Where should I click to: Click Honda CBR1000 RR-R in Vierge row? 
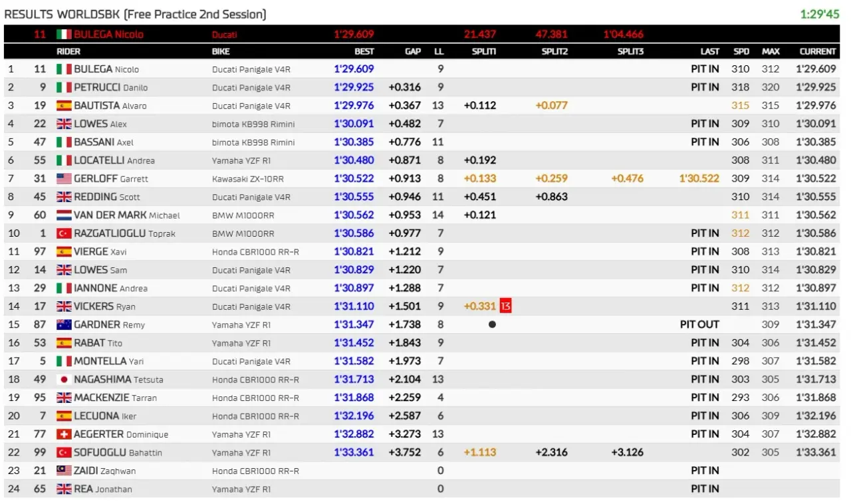[x=255, y=252]
